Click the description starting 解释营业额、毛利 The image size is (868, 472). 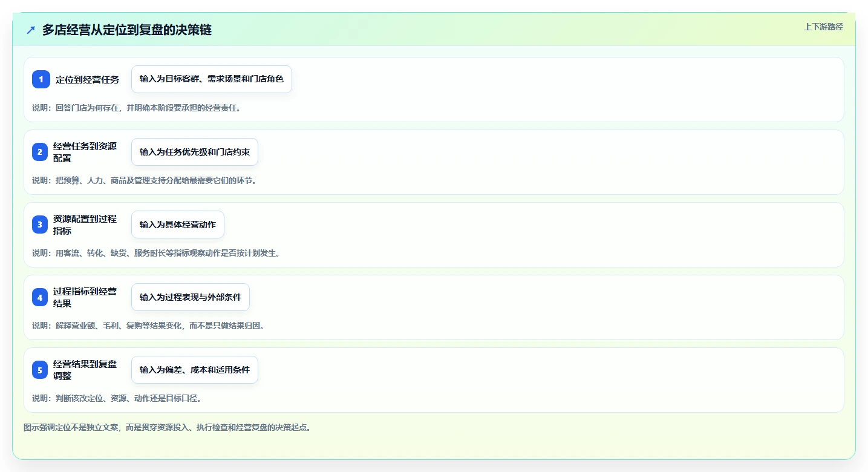coord(148,326)
